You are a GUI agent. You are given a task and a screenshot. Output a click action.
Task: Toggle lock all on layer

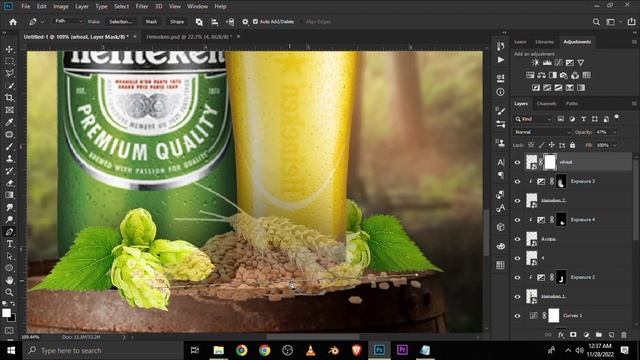coord(573,145)
